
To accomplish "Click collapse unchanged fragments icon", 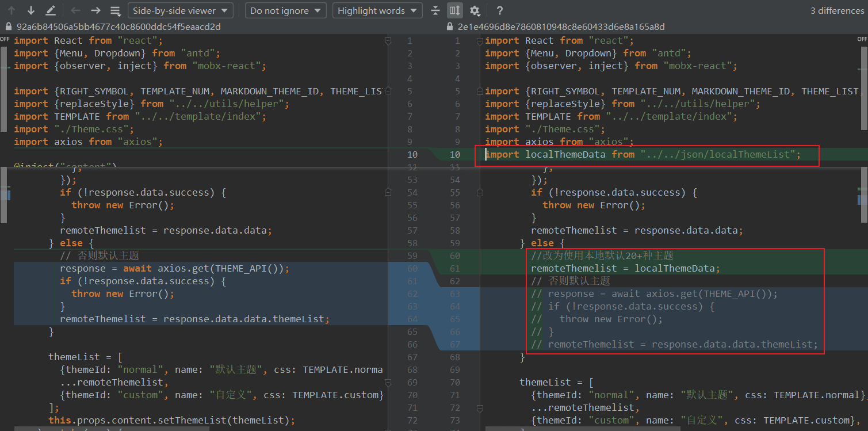I will 435,10.
